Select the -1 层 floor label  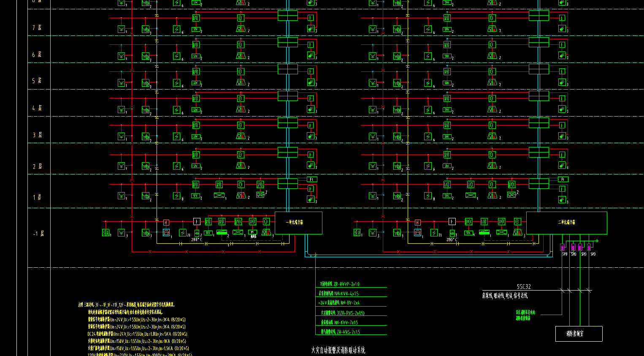(x=38, y=234)
